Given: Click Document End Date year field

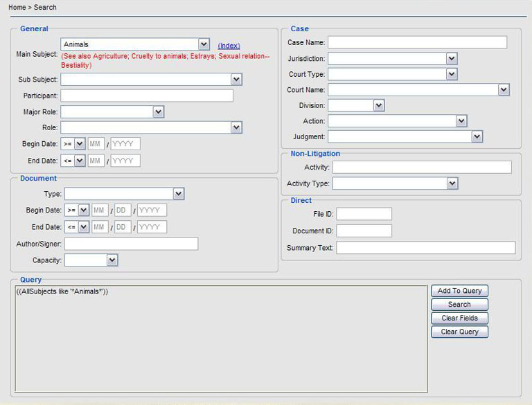Looking at the screenshot, I should tap(152, 227).
